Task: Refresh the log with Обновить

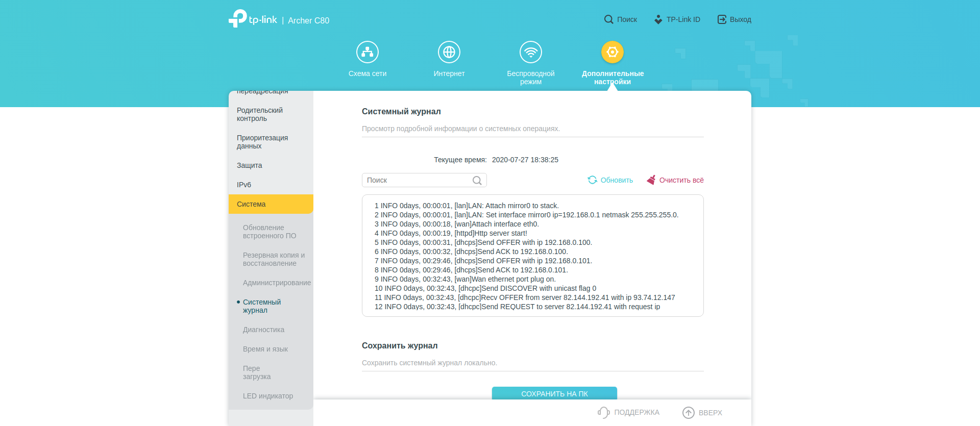Action: coord(610,180)
